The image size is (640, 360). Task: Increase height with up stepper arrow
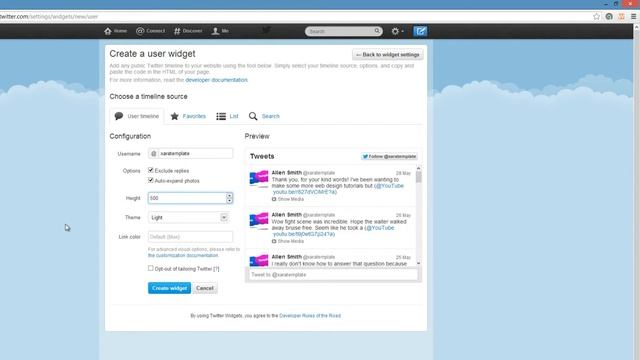click(229, 196)
